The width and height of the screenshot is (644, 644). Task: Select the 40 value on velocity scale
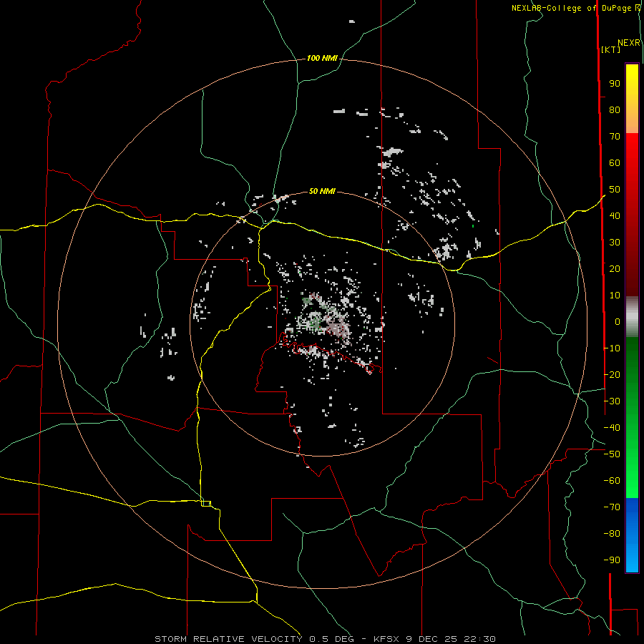pyautogui.click(x=615, y=215)
